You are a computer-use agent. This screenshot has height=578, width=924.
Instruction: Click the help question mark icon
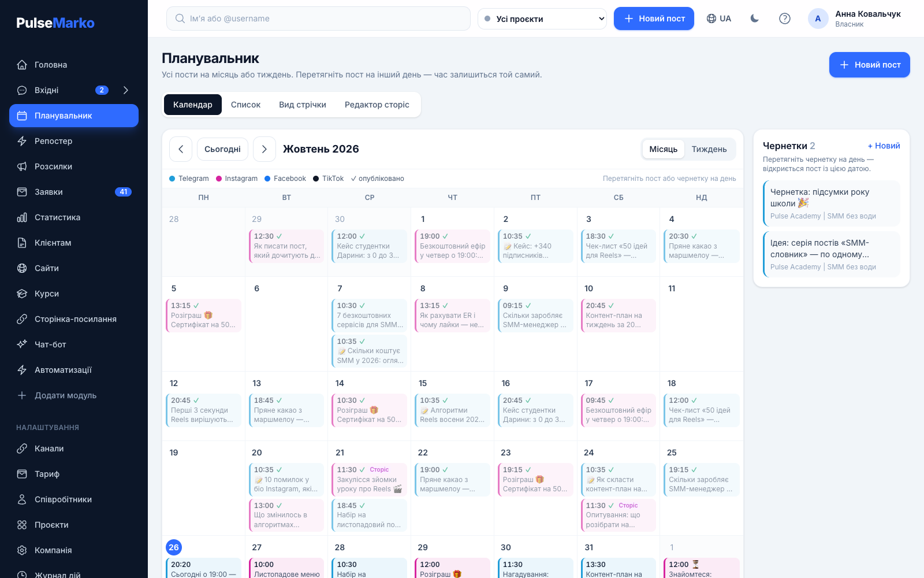pos(785,18)
